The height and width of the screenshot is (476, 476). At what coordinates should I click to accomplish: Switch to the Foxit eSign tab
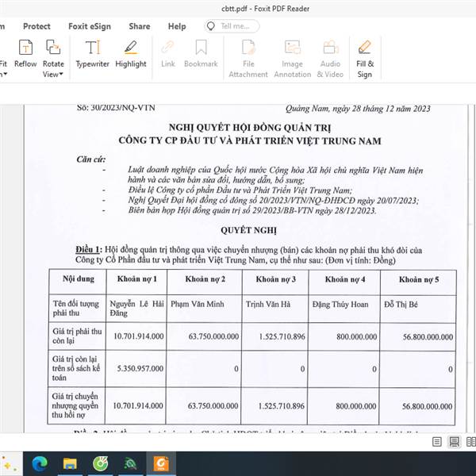(90, 26)
